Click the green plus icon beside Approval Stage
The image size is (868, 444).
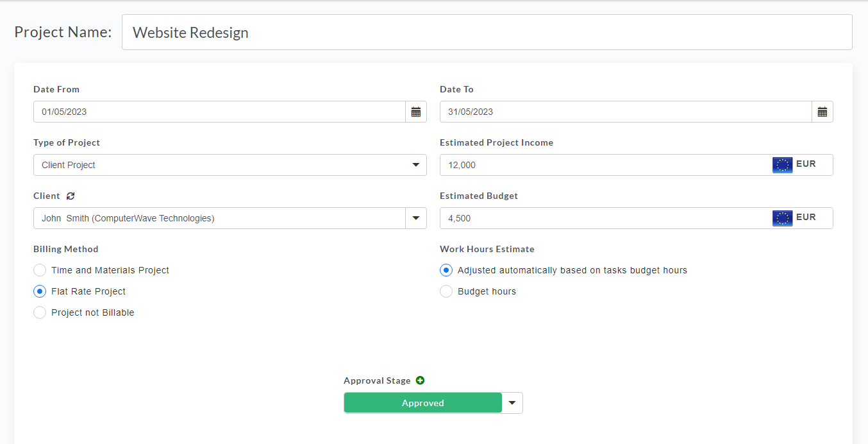coord(420,380)
